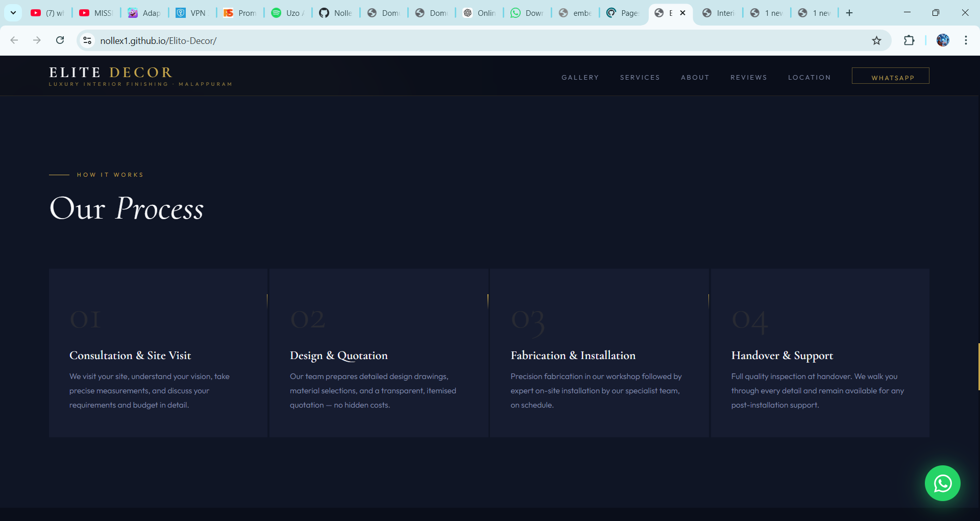Open the About nav link
This screenshot has width=980, height=521.
tap(695, 78)
